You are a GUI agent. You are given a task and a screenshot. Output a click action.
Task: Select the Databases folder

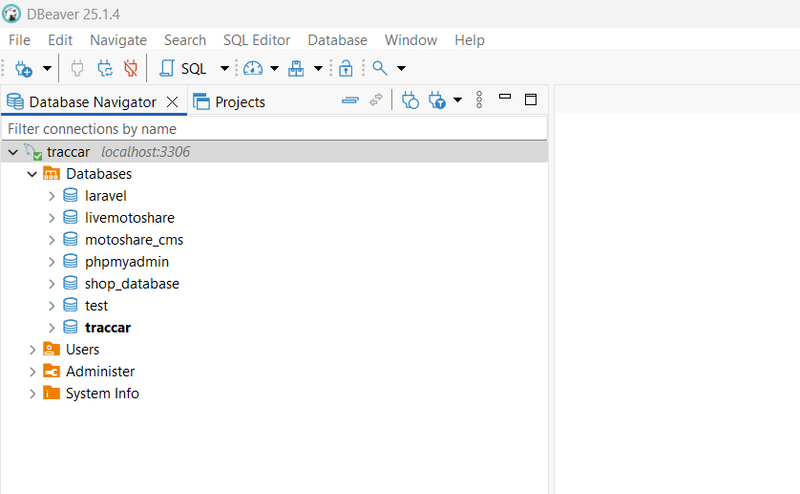point(98,174)
